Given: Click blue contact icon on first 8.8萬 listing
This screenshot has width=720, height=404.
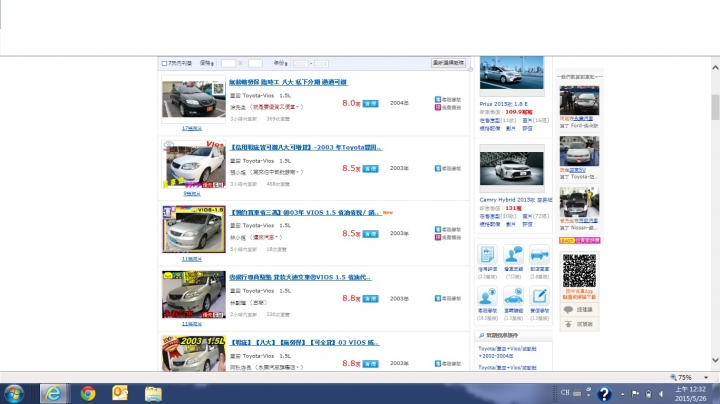Looking at the screenshot, I should coord(438,298).
